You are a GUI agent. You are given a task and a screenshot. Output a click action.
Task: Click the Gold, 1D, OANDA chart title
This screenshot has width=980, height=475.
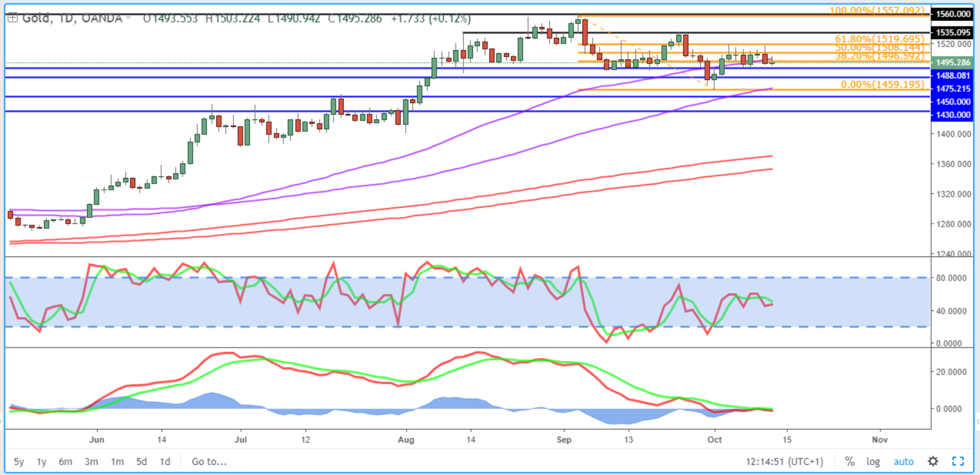click(x=72, y=18)
